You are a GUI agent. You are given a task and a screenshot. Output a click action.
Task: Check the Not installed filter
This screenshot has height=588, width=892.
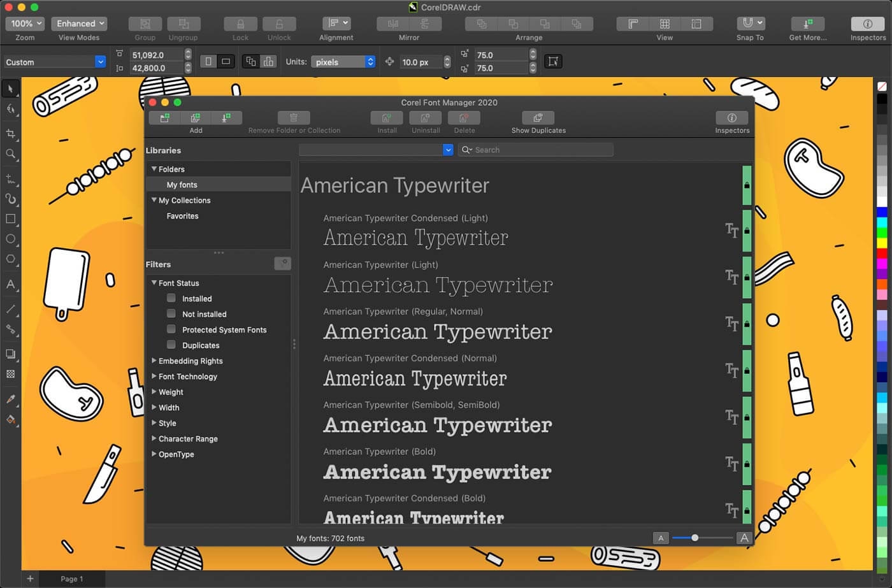171,313
